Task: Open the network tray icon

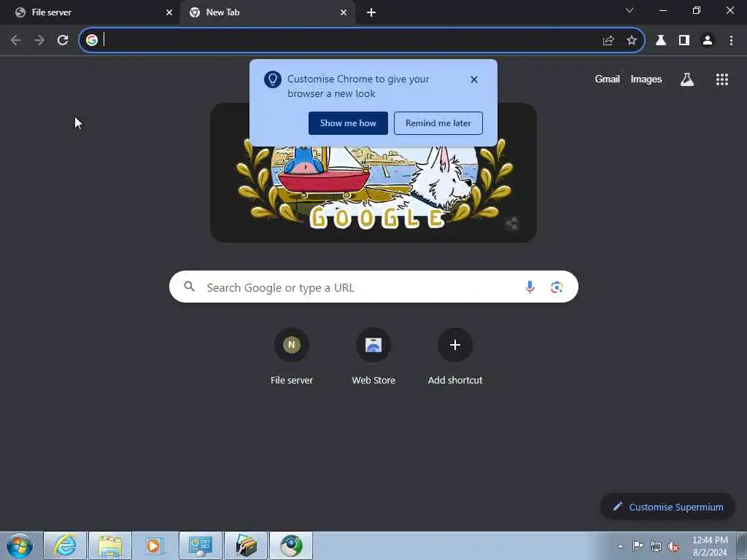Action: click(x=656, y=546)
